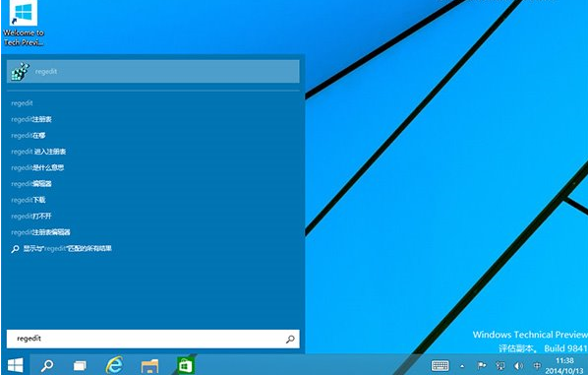Viewport: 588px width, 375px height.
Task: Open Action Center flag icon
Action: (x=482, y=365)
